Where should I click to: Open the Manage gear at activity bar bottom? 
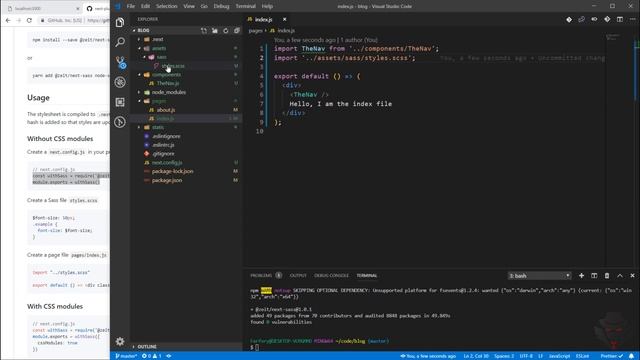(120, 341)
